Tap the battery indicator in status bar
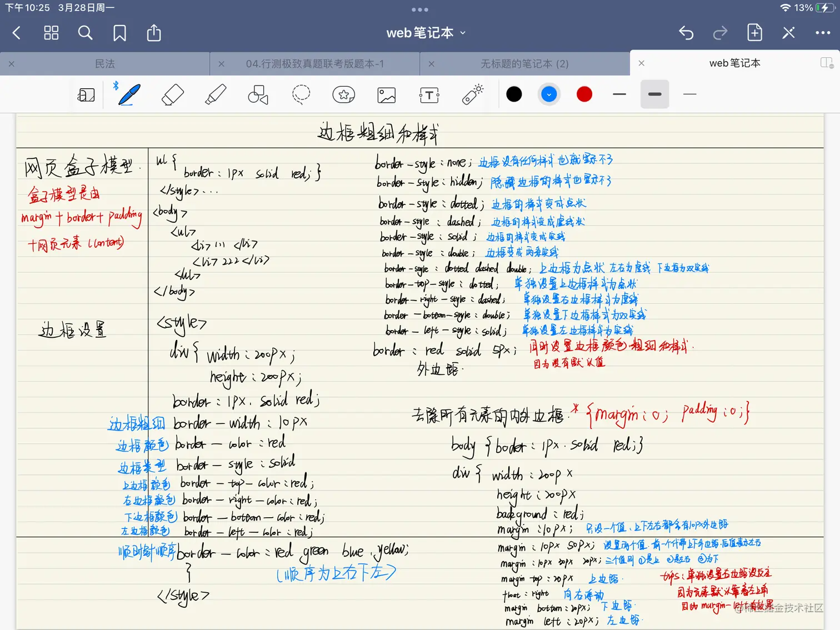This screenshot has height=630, width=840. tap(825, 8)
